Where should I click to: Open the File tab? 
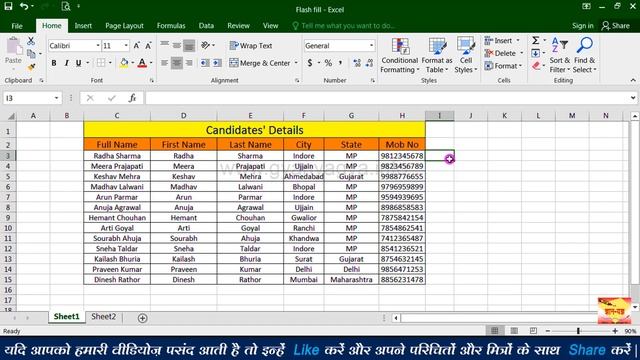tap(17, 26)
